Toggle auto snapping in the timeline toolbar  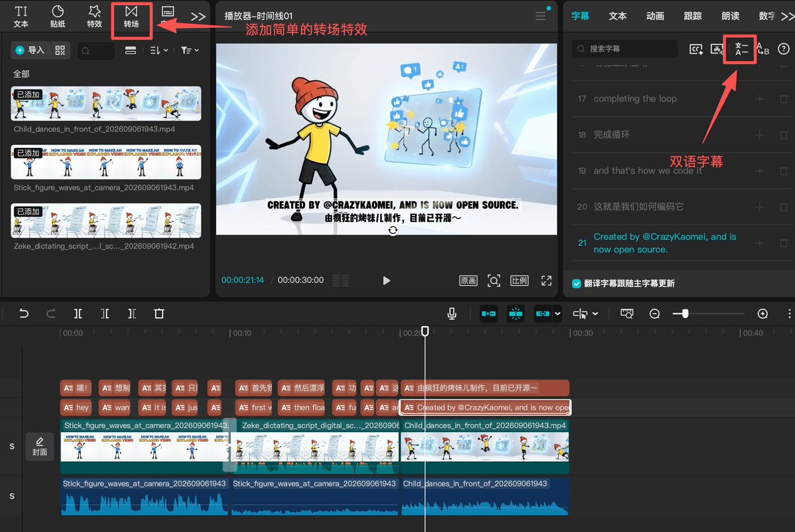point(516,314)
